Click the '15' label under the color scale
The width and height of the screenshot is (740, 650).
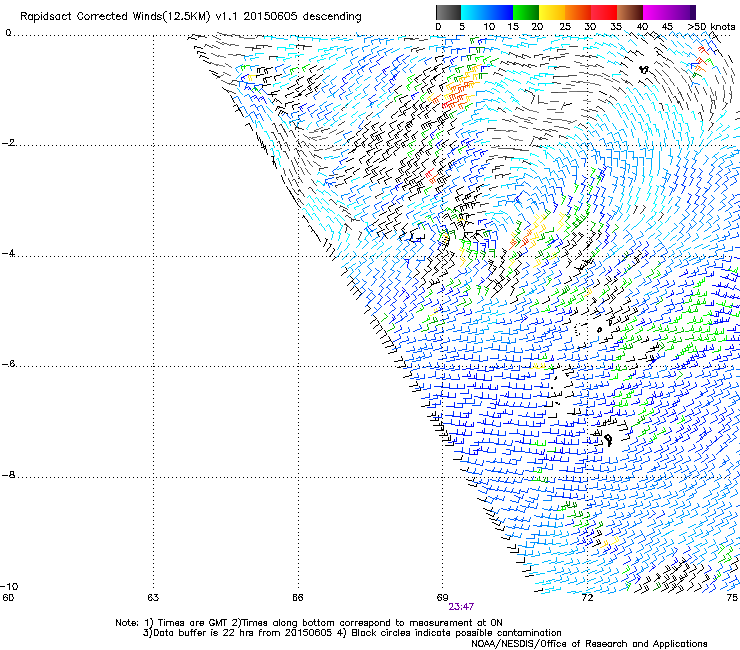513,27
